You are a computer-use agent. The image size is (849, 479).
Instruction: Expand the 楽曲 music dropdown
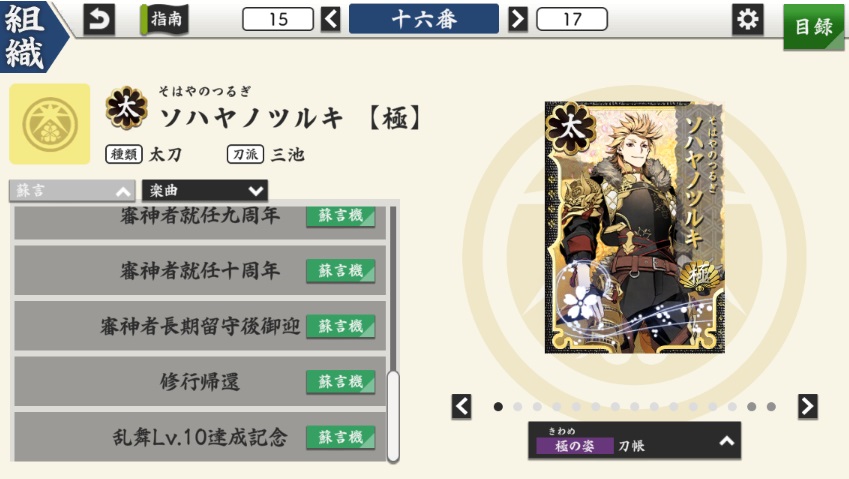tap(205, 191)
